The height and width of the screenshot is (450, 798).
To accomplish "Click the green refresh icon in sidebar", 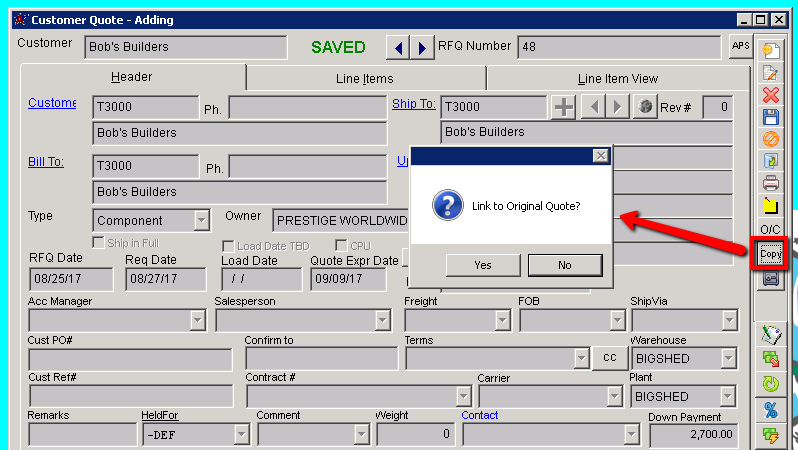I will pos(770,383).
